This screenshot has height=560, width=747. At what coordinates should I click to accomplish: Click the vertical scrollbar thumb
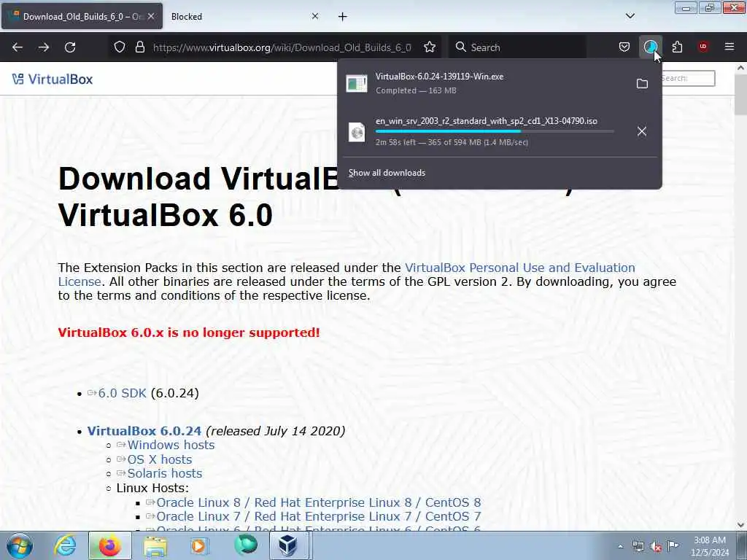point(740,94)
